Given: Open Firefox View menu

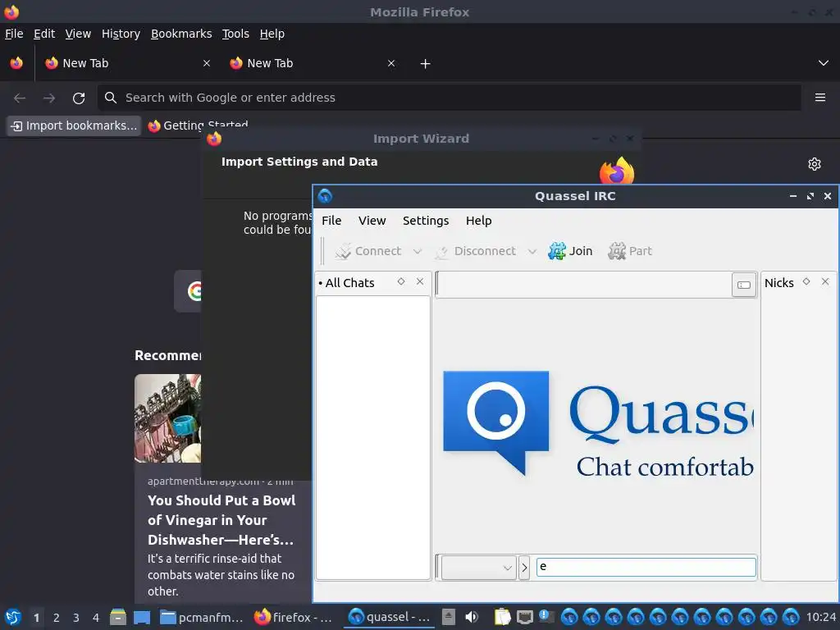Looking at the screenshot, I should pos(78,34).
